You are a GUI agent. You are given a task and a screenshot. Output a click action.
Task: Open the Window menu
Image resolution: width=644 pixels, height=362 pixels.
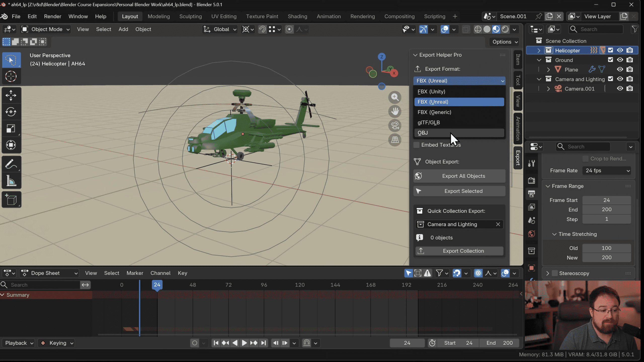pyautogui.click(x=78, y=16)
